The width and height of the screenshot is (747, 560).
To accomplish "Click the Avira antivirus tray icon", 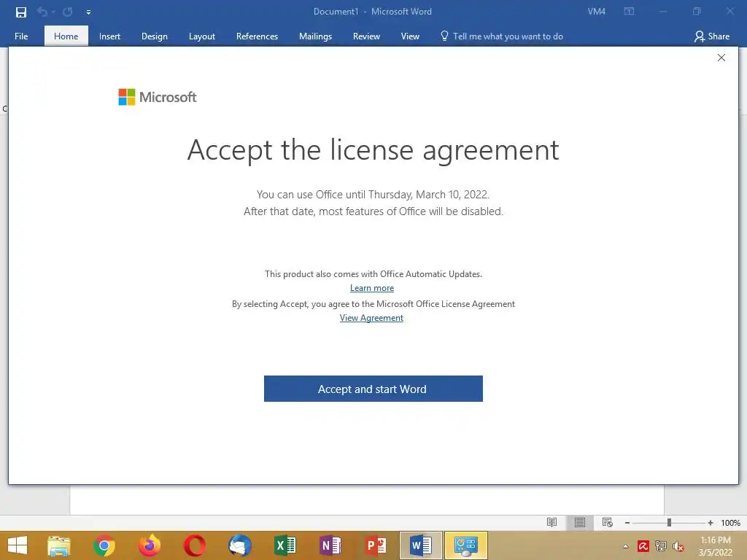I will pyautogui.click(x=643, y=546).
